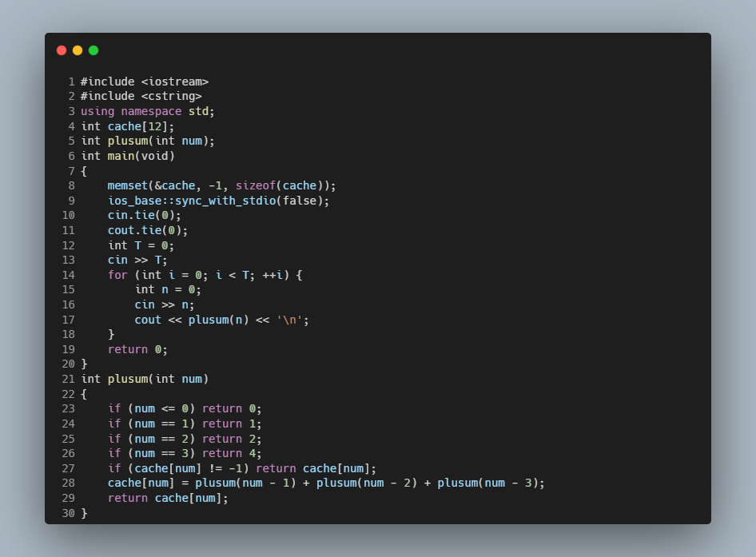Click the cout plusum(n) line

coord(222,320)
